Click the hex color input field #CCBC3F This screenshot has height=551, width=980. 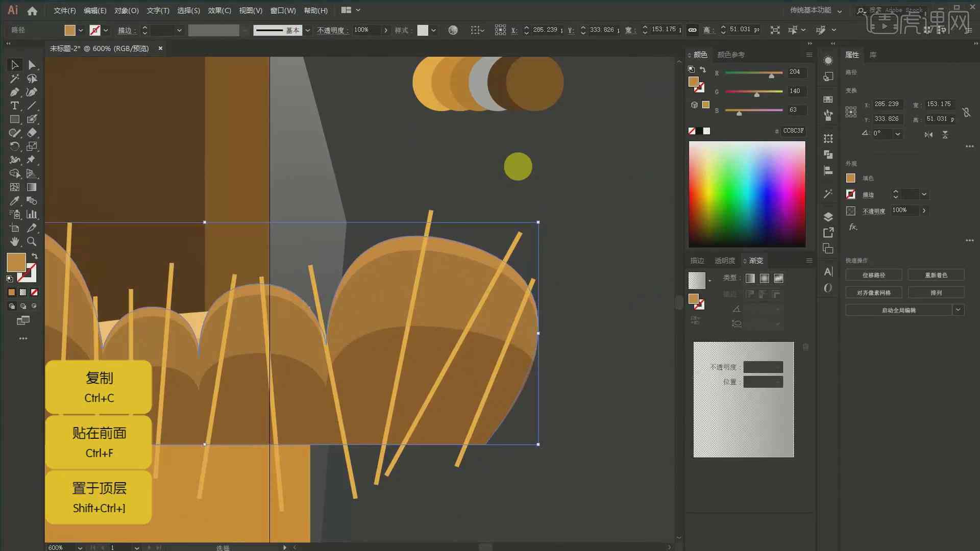793,130
